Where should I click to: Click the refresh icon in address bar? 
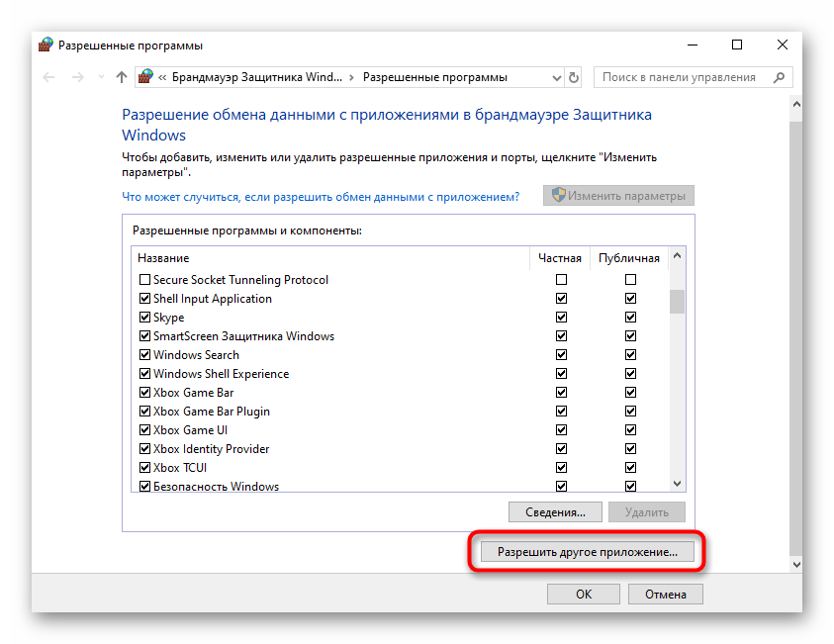click(x=574, y=77)
